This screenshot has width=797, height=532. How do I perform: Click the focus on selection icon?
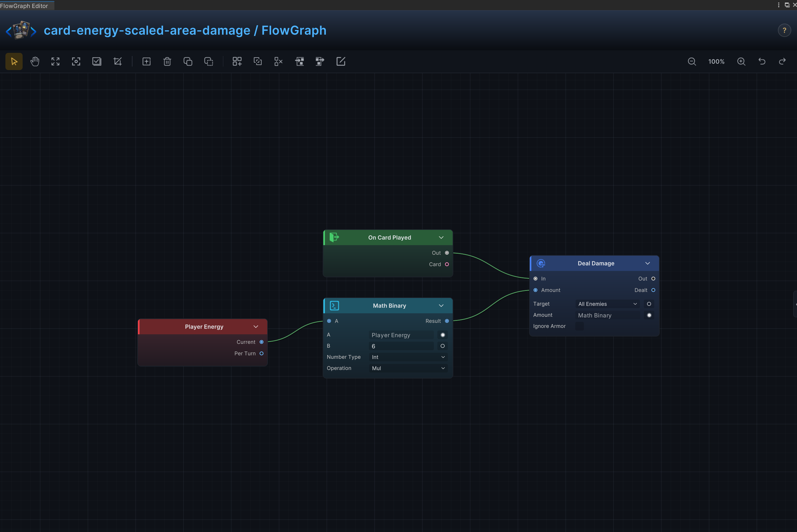click(x=76, y=61)
